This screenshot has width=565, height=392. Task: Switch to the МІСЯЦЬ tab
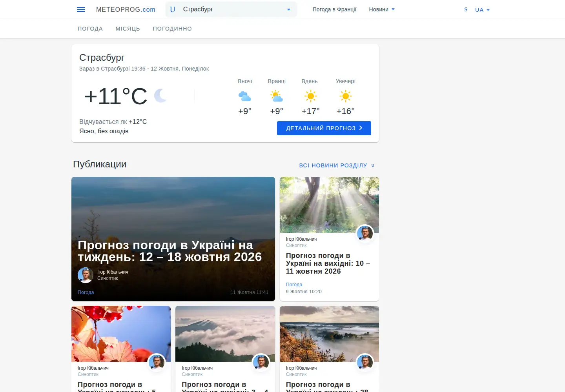(128, 29)
